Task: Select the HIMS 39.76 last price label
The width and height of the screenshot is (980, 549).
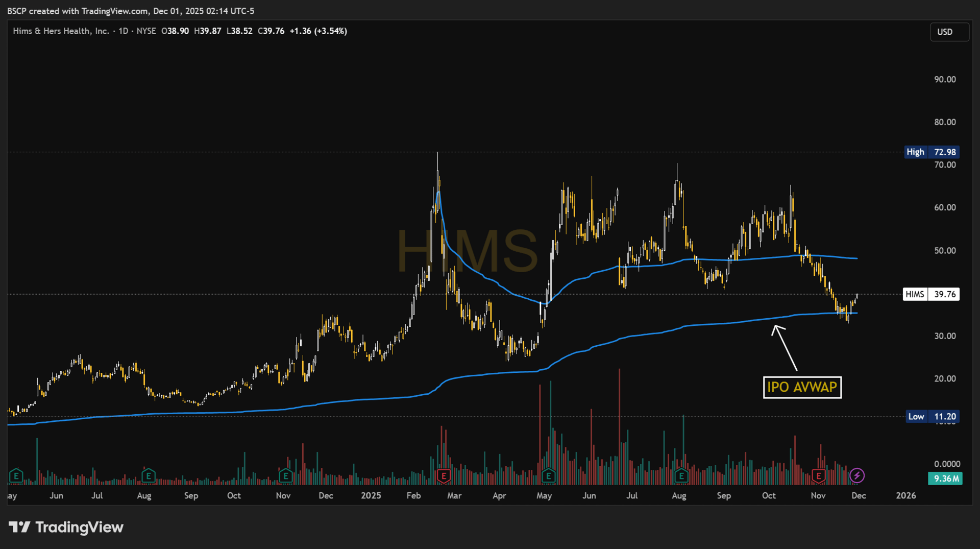Action: click(x=931, y=294)
